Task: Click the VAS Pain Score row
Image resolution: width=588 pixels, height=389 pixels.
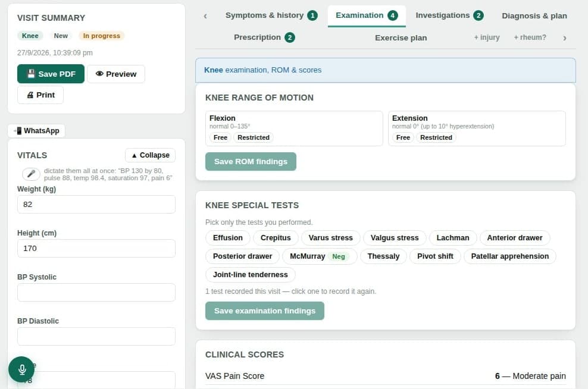Action: pyautogui.click(x=386, y=376)
